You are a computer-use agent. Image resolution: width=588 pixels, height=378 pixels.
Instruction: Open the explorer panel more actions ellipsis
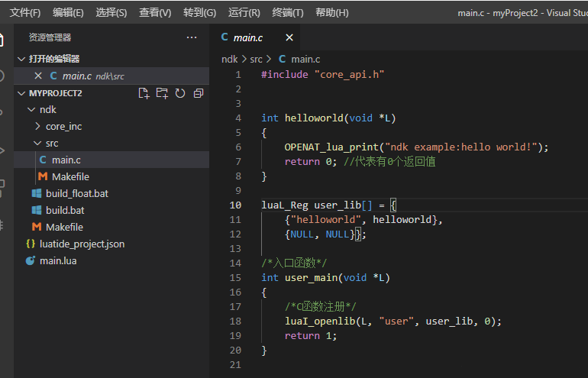[191, 37]
